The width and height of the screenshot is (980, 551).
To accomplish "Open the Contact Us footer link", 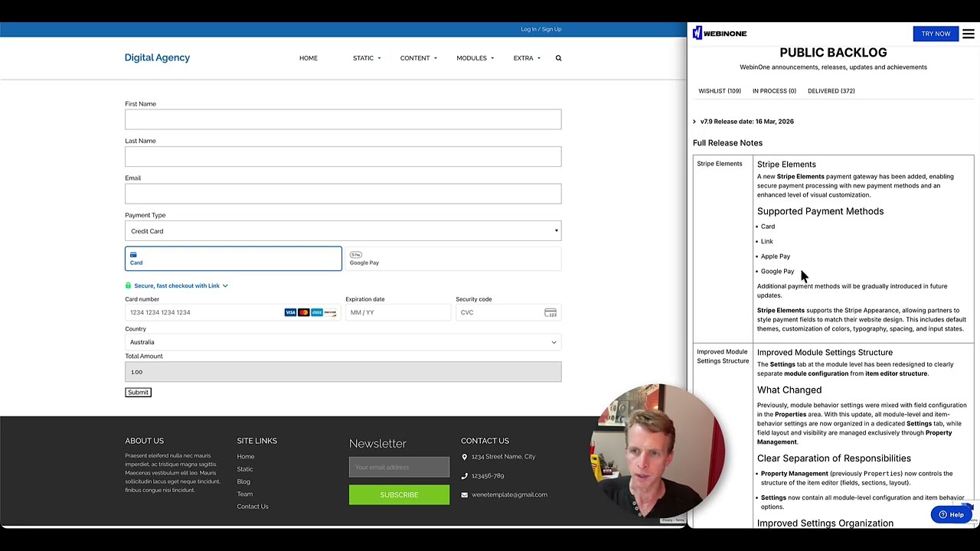I will [253, 507].
